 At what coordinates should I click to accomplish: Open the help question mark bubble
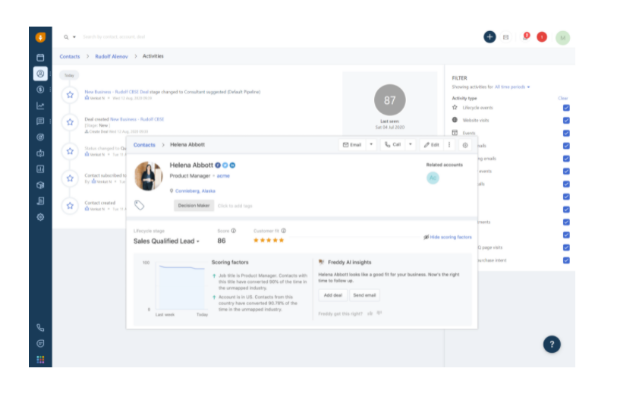pyautogui.click(x=552, y=344)
